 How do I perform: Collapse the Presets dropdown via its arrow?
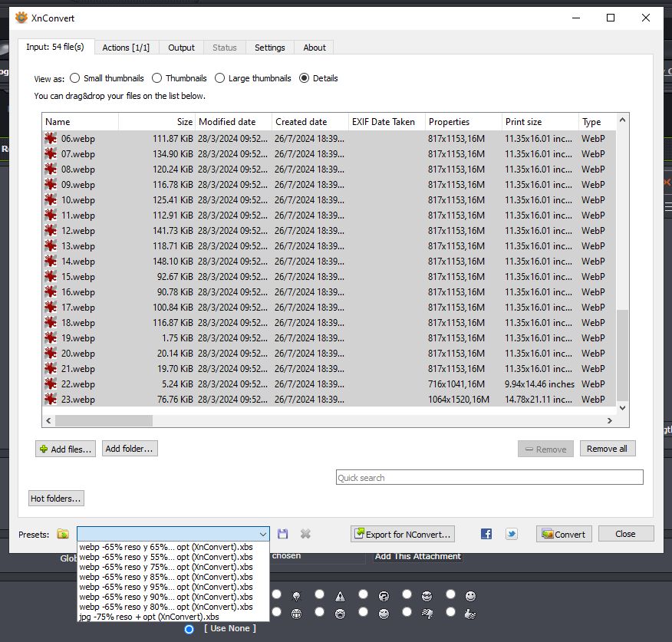(262, 534)
